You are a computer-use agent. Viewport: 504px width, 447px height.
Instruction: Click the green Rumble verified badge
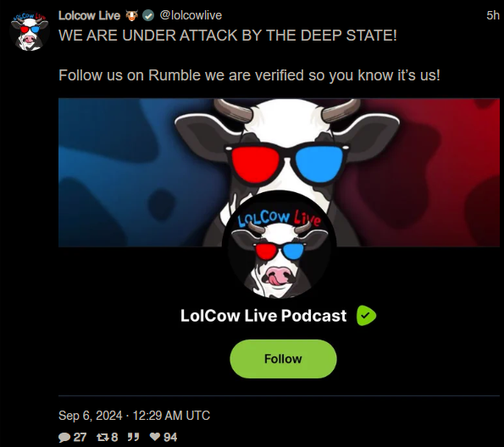366,316
